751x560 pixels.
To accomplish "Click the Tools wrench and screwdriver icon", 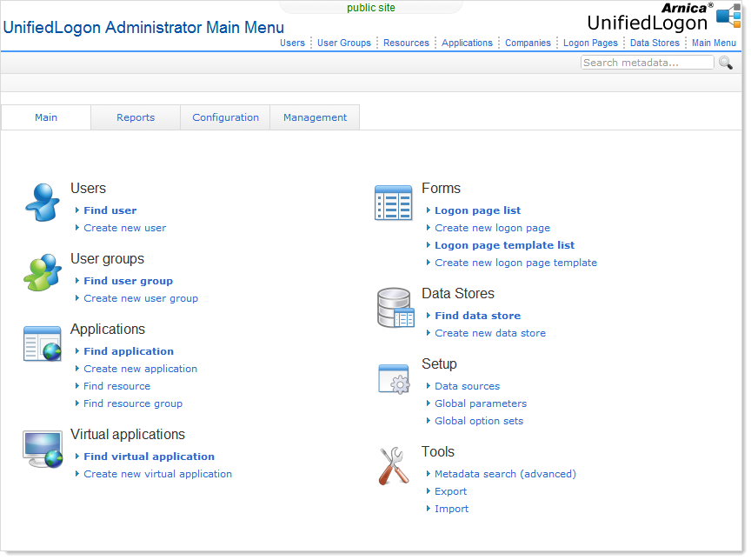I will (x=394, y=466).
